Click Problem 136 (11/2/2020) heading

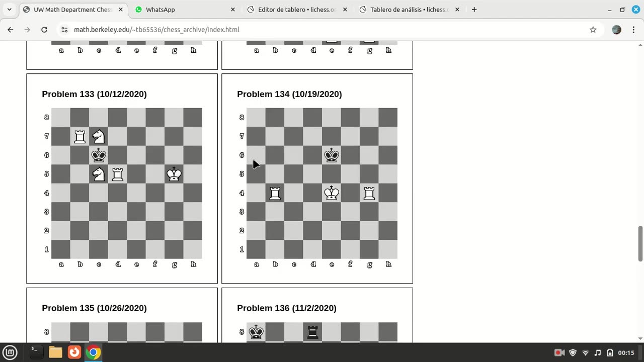287,308
